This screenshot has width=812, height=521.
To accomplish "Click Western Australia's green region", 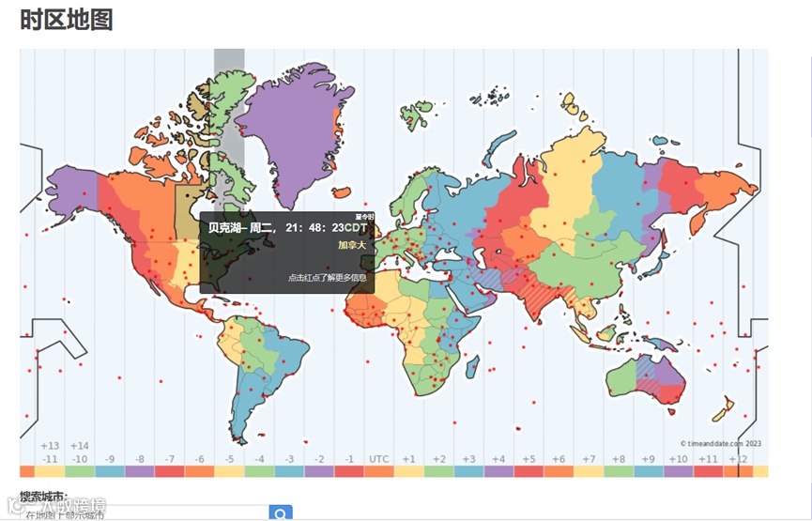I will (621, 379).
